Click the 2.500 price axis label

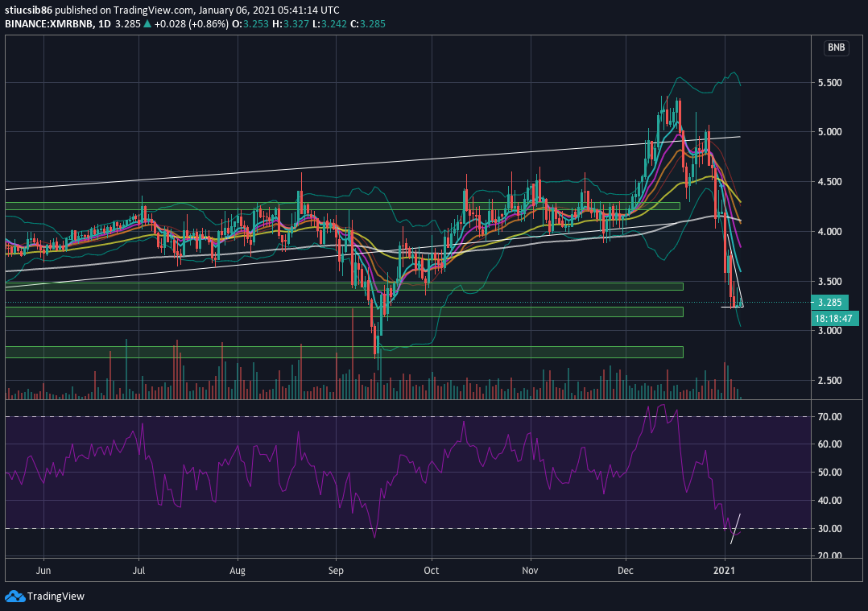tap(830, 380)
